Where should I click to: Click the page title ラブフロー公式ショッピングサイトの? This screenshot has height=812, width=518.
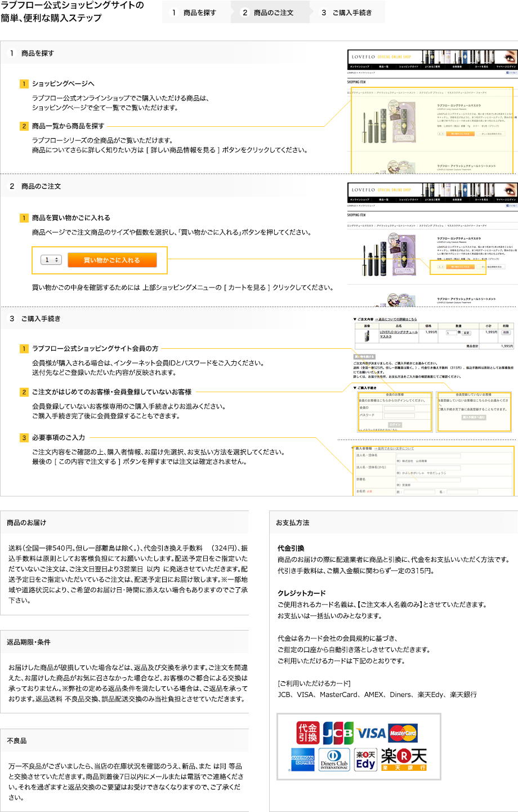72,5
